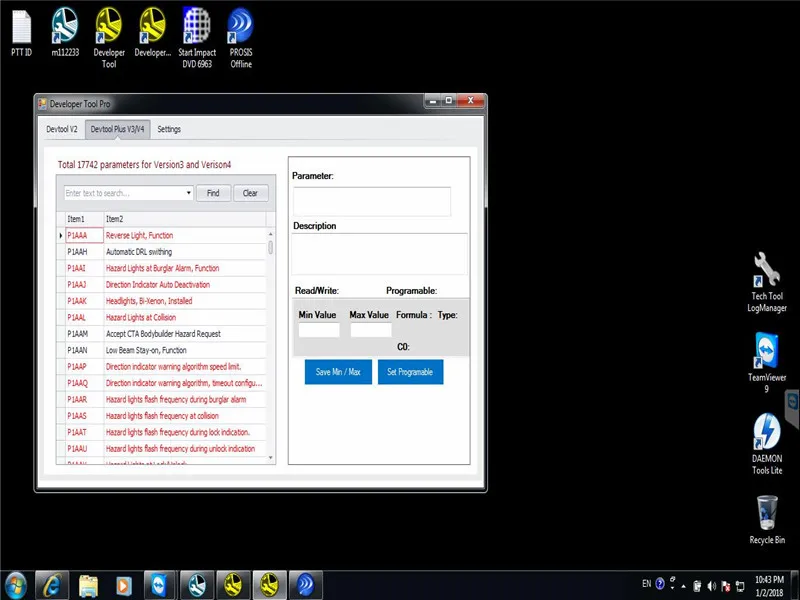Open the Settings tab
This screenshot has width=800, height=600.
(x=169, y=129)
